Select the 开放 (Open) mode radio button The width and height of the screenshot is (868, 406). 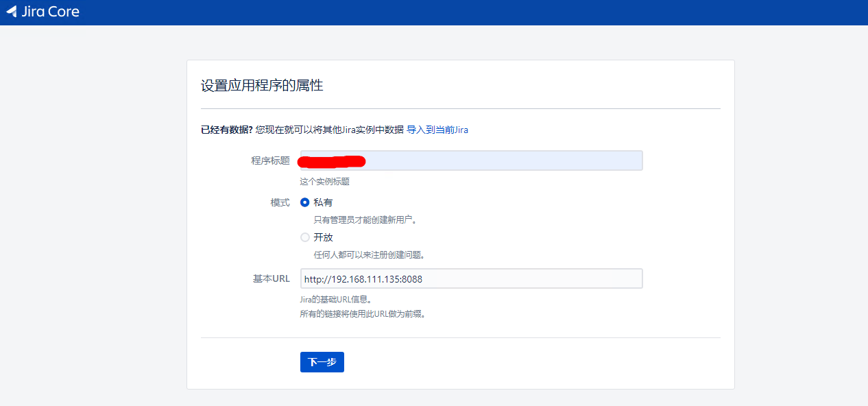pos(304,237)
